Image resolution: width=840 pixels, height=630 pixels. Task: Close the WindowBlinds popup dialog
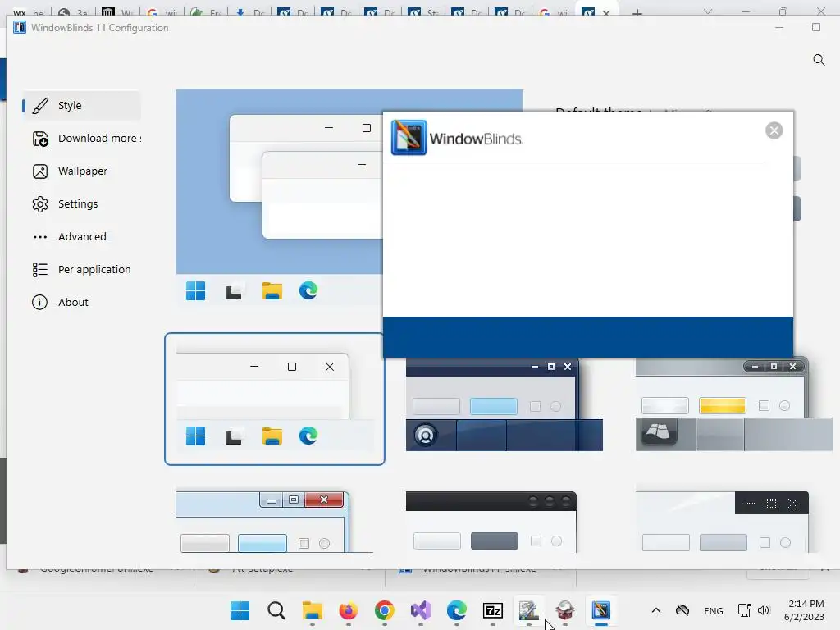pyautogui.click(x=774, y=130)
